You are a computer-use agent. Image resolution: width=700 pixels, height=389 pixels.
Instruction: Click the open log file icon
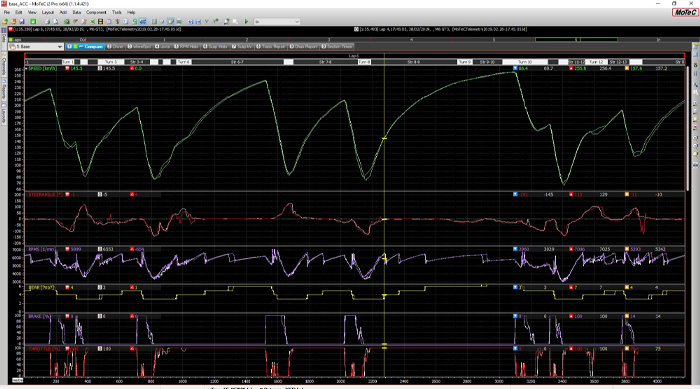[x=5, y=21]
